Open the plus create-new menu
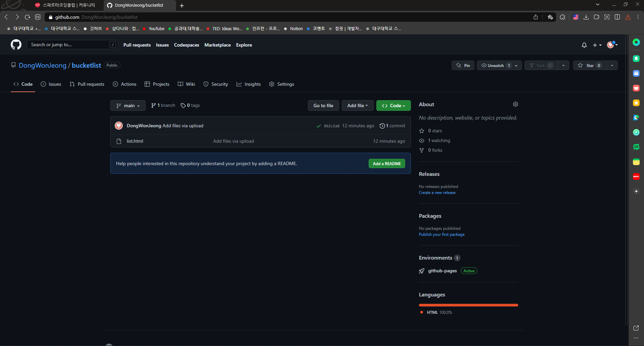 pyautogui.click(x=597, y=45)
